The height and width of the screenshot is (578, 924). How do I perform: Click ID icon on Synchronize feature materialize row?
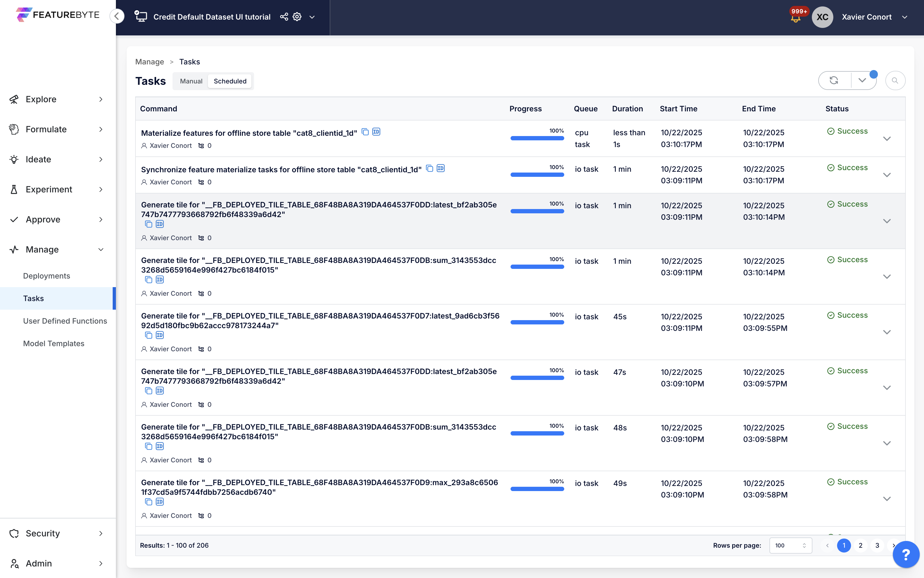coord(441,168)
